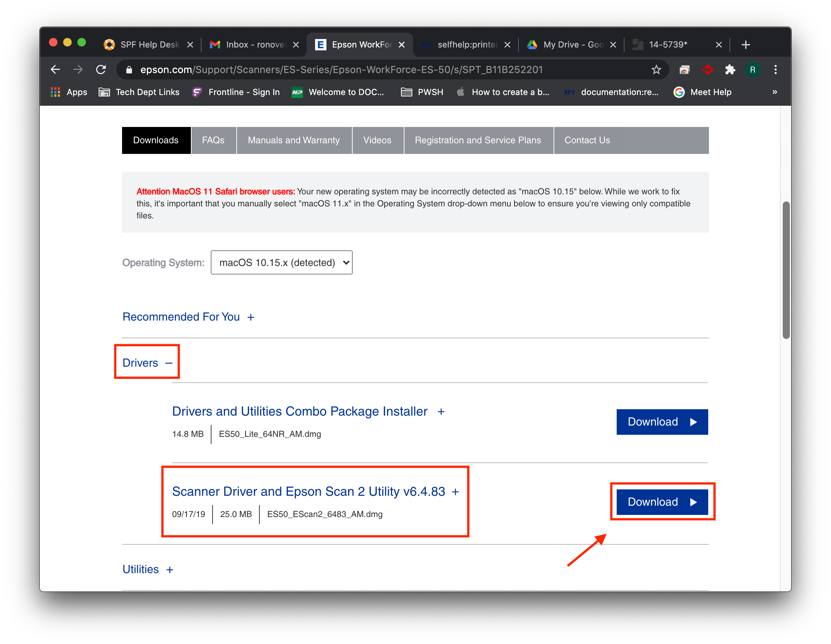The width and height of the screenshot is (831, 644).
Task: Expand the Utilities section
Action: 148,570
